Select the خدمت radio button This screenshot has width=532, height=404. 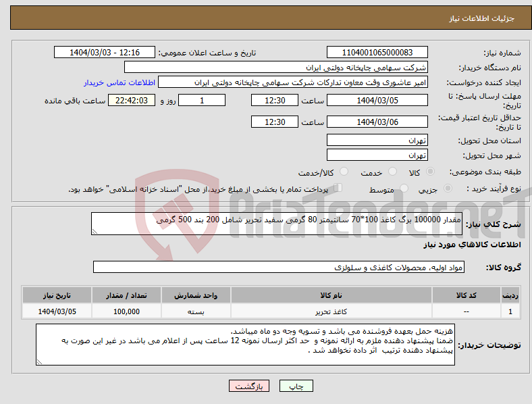392,172
